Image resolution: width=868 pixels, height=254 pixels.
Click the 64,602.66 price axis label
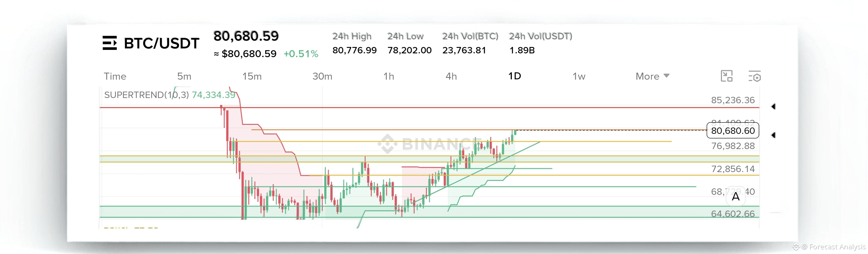click(733, 214)
